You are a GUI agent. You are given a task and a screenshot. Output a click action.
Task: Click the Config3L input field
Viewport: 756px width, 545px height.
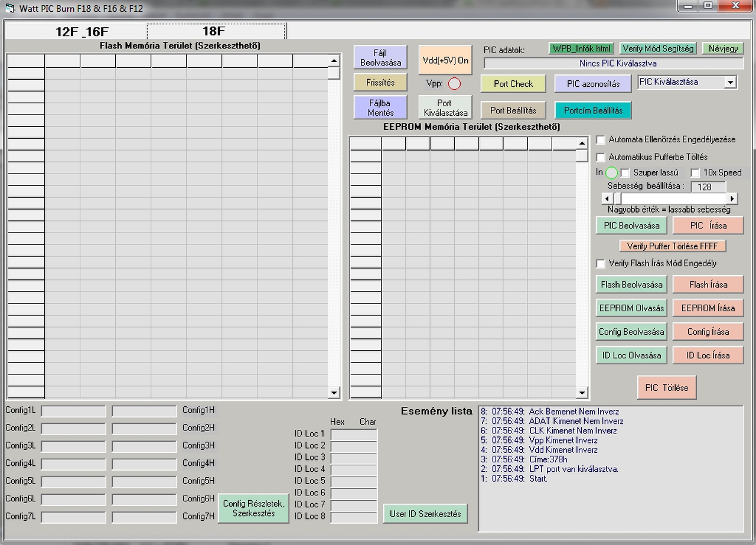coord(73,446)
